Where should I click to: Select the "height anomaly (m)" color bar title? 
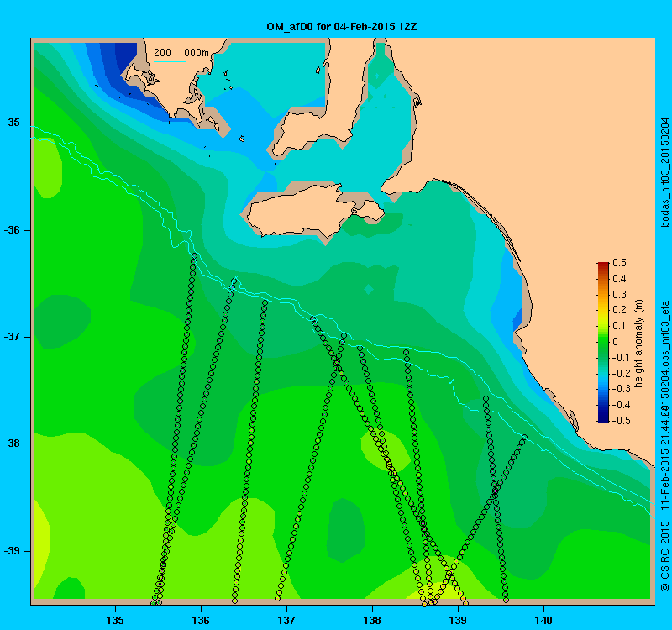point(638,344)
